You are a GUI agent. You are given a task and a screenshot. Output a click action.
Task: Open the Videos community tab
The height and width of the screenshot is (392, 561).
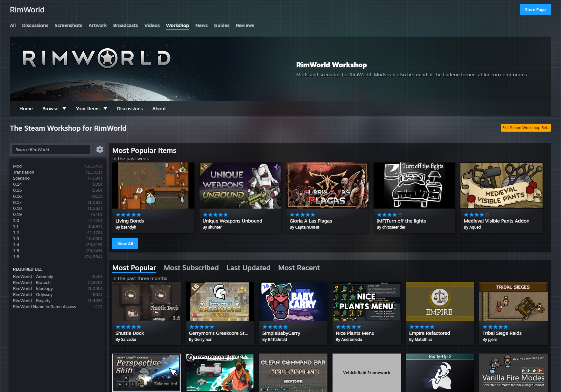click(x=152, y=25)
